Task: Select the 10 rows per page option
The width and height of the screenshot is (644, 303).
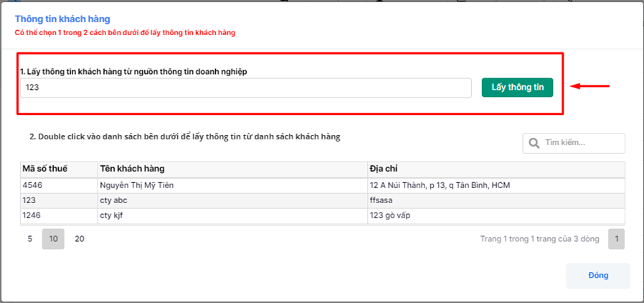Action: (x=53, y=239)
